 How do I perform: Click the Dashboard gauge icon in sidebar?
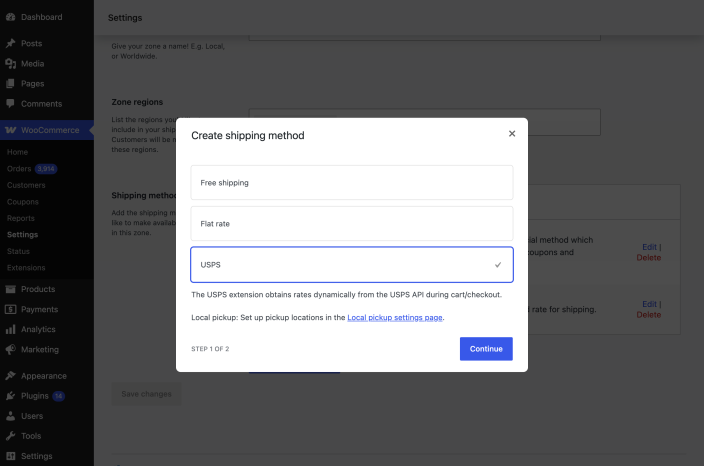tap(11, 17)
